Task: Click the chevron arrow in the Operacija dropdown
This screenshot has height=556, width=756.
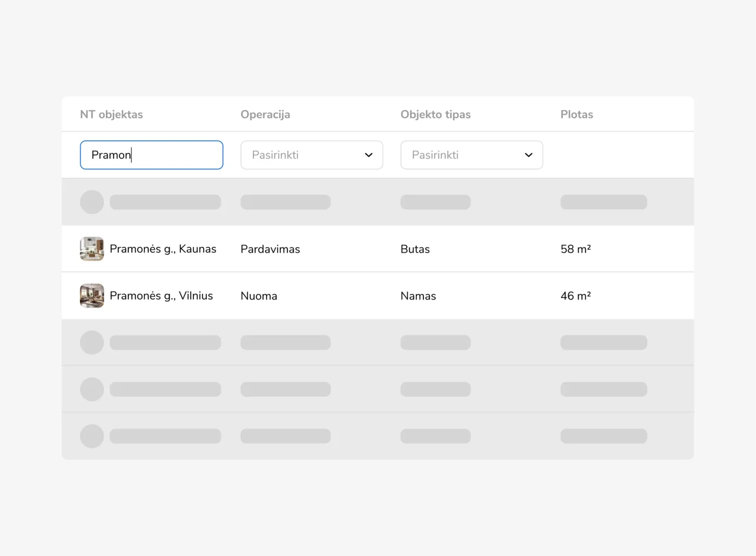Action: tap(369, 155)
